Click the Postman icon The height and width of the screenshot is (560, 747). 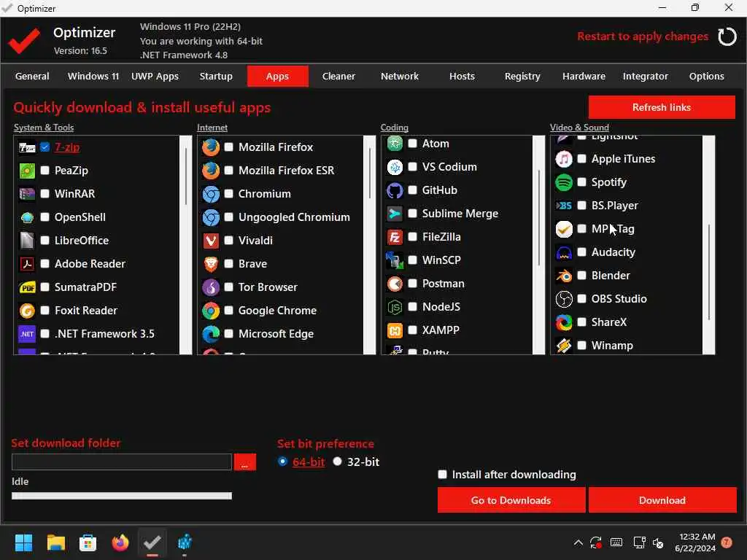395,284
